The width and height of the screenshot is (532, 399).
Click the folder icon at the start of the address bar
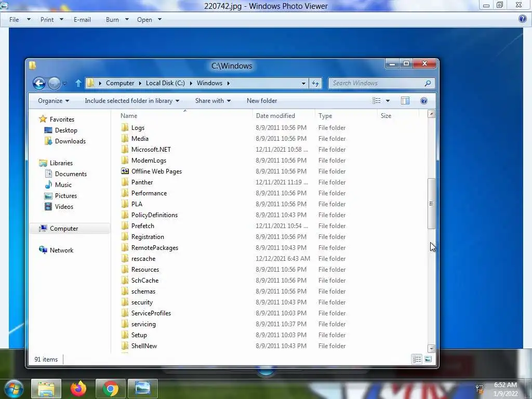coord(90,83)
